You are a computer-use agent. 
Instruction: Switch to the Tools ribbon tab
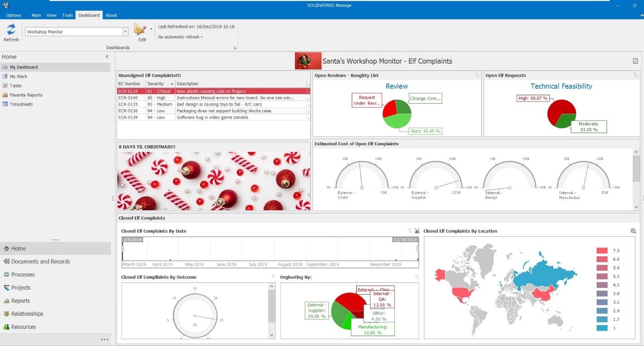68,15
